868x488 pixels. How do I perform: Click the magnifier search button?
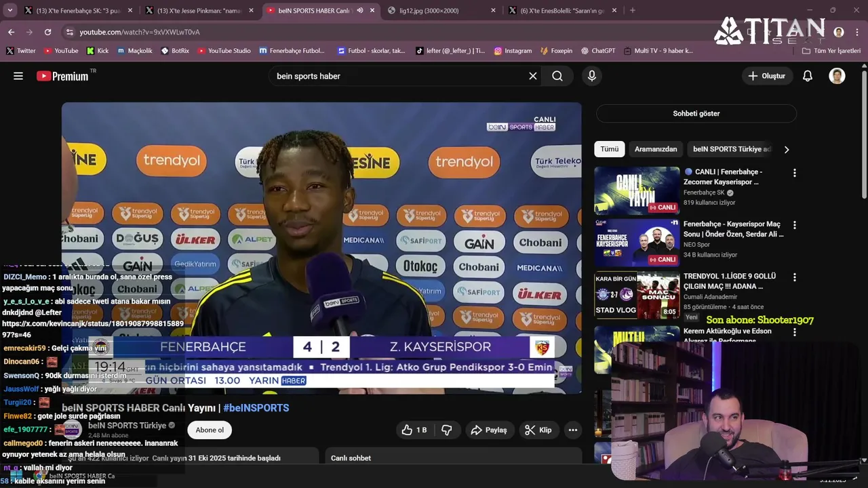click(x=557, y=76)
